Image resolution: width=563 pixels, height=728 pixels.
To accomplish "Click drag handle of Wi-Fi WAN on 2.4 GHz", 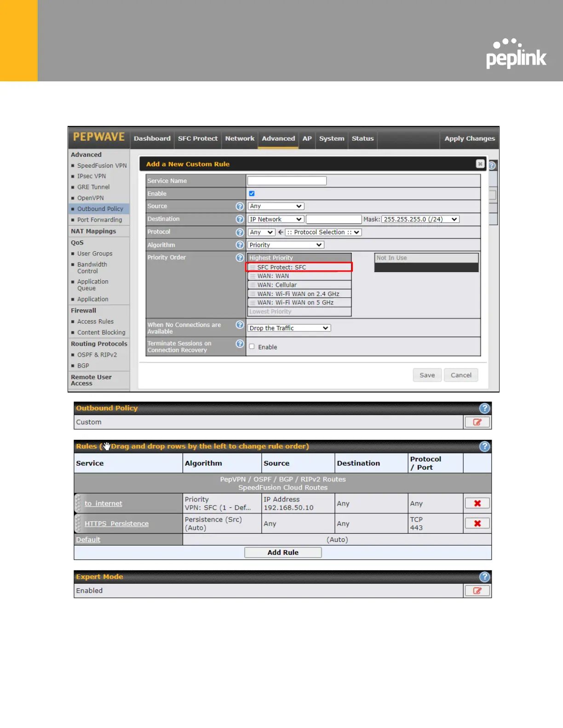I will pyautogui.click(x=253, y=294).
